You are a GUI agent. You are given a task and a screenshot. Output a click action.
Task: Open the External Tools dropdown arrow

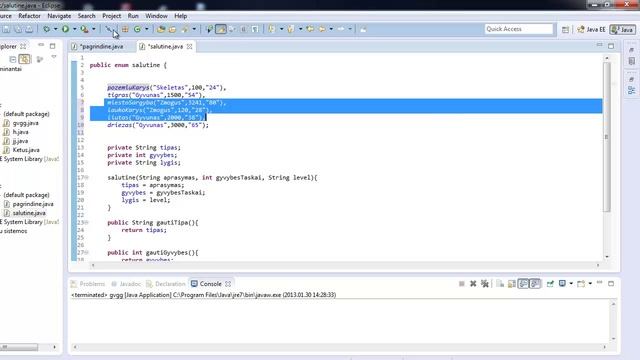pos(93,29)
